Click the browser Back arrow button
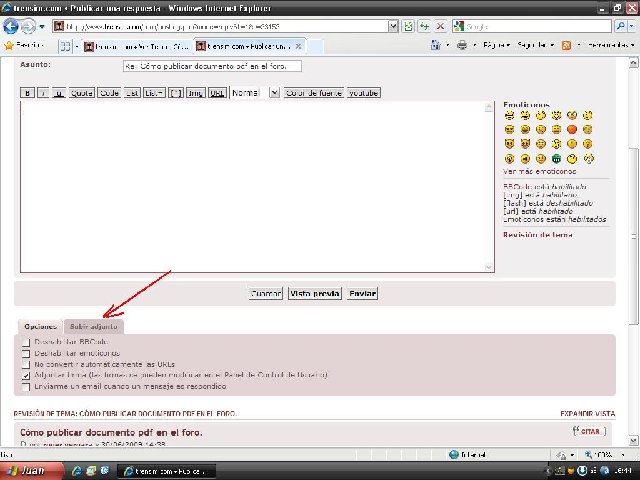The height and width of the screenshot is (480, 640). click(12, 26)
